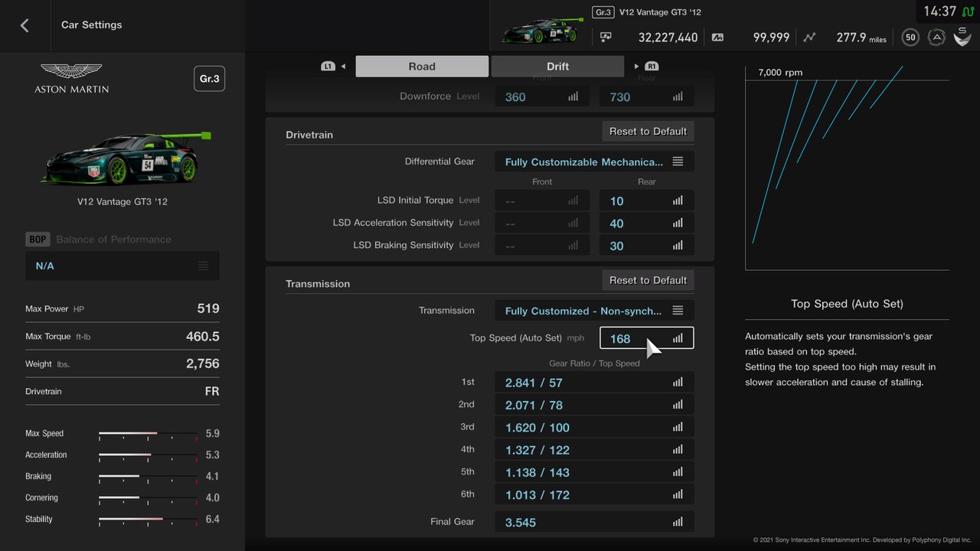Click the Gr.3 tag in top header
Screen dimensions: 980x551
[x=603, y=12]
